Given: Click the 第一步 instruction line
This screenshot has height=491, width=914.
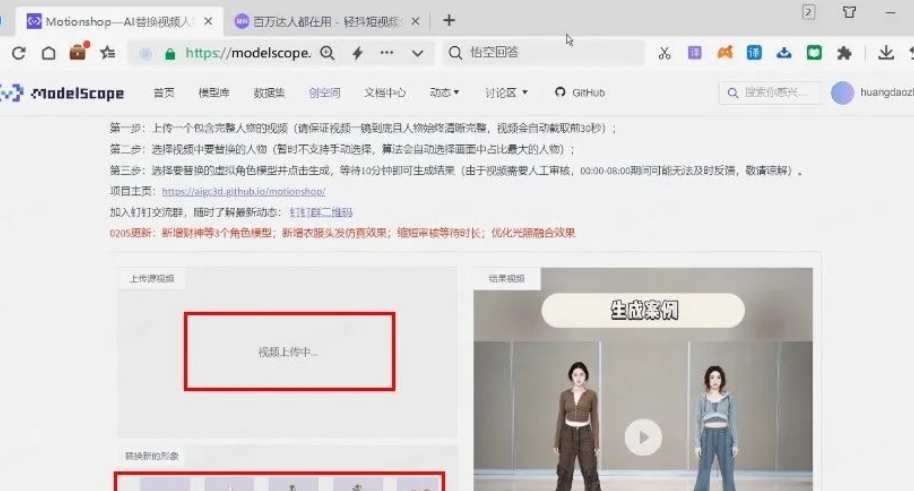Looking at the screenshot, I should pyautogui.click(x=363, y=128).
